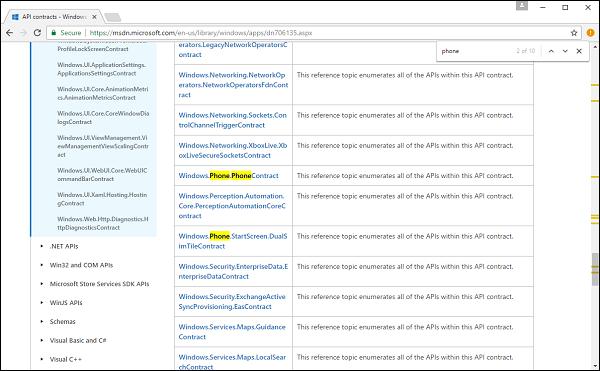Expand the .NET APIs tree item
Viewport: 600px width, 371px height.
tap(64, 246)
